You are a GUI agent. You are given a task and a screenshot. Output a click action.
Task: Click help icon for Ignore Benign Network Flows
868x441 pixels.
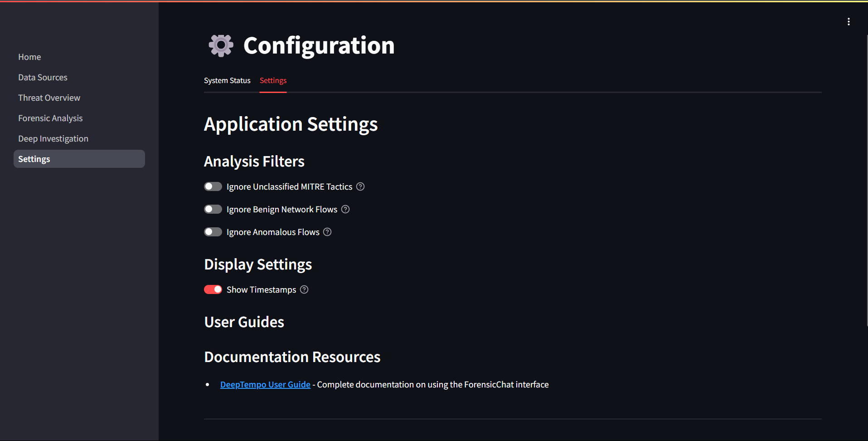(345, 209)
